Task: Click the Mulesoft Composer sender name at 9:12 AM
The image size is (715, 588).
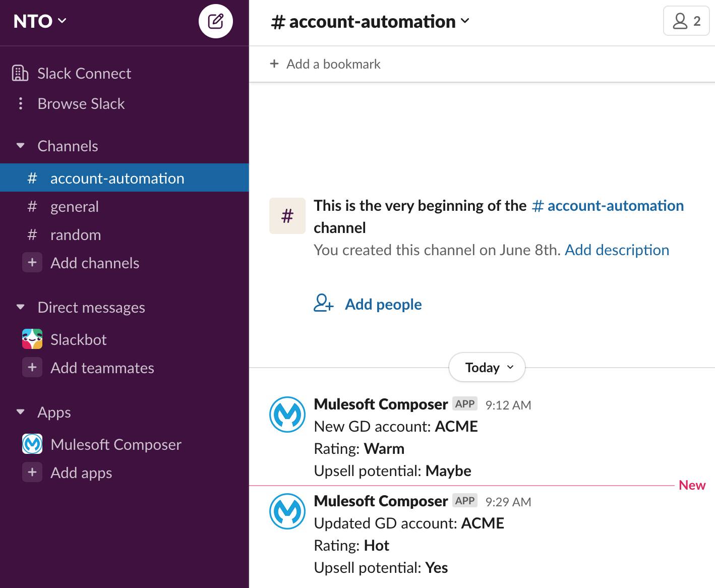Action: click(381, 404)
